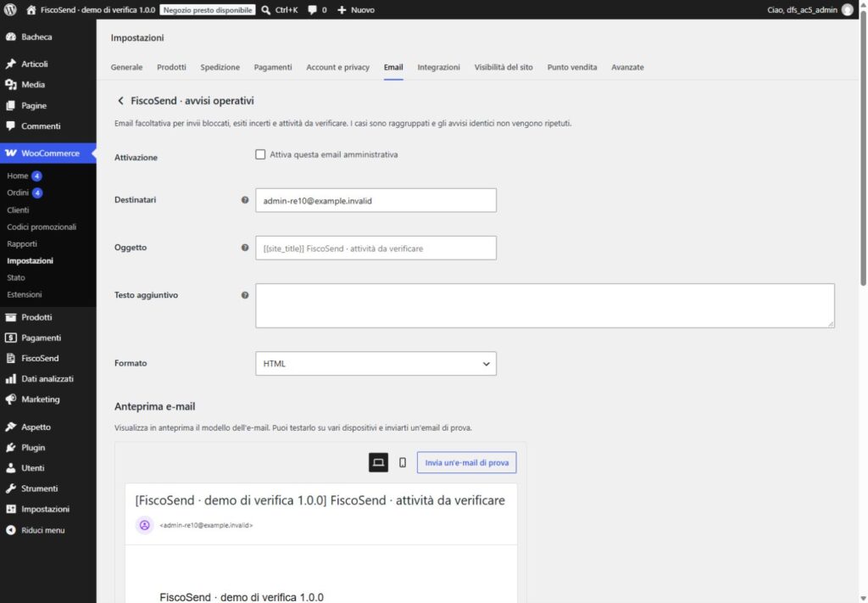Click the help icon beside Destinatari

tap(245, 200)
